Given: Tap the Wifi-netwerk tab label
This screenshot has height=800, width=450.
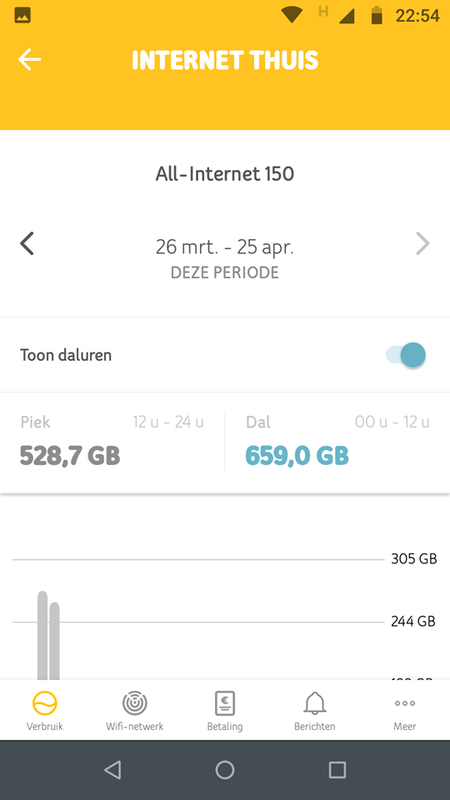Looking at the screenshot, I should (x=135, y=726).
